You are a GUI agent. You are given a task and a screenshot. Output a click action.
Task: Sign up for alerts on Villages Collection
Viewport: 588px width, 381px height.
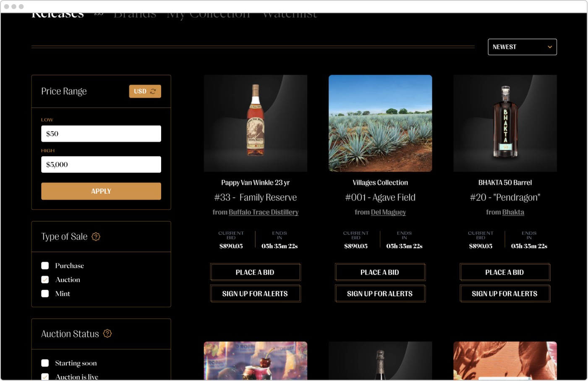380,294
